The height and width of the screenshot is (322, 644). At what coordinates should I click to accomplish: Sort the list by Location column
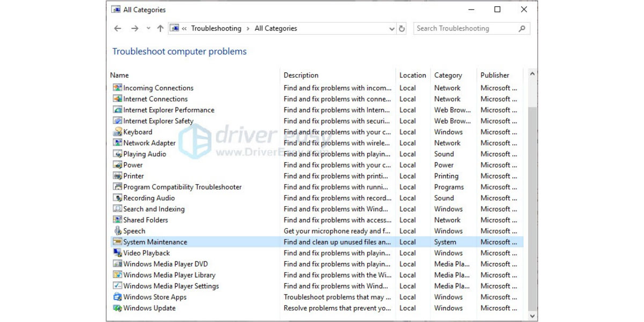coord(413,75)
